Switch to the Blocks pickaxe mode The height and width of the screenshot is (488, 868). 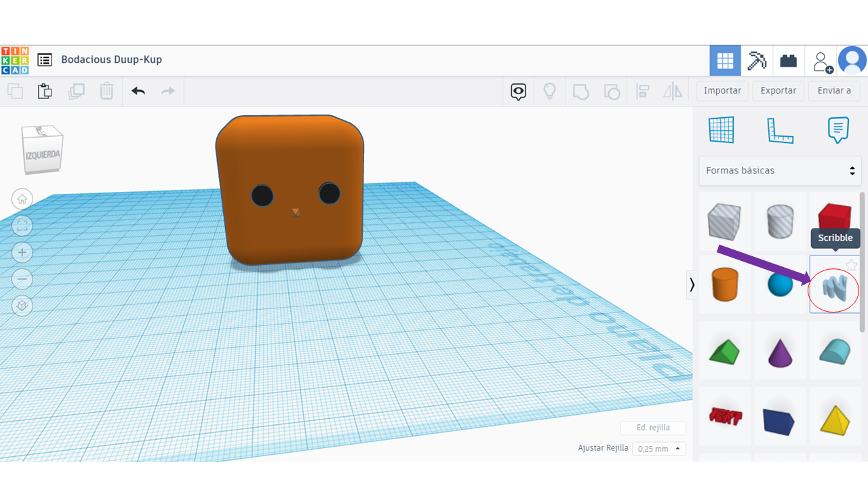pyautogui.click(x=757, y=61)
